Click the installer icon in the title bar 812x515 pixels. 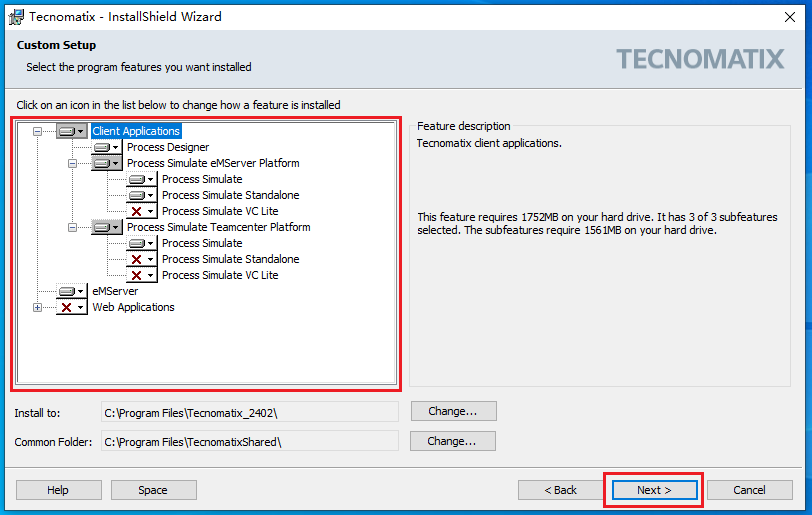[x=15, y=16]
